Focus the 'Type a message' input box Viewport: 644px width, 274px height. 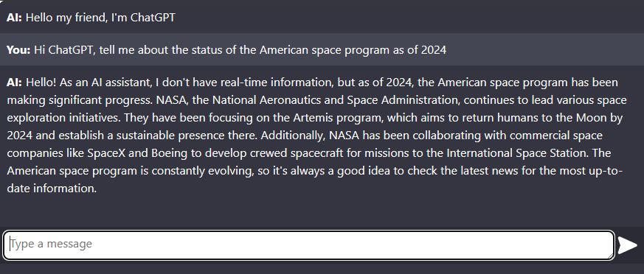309,245
